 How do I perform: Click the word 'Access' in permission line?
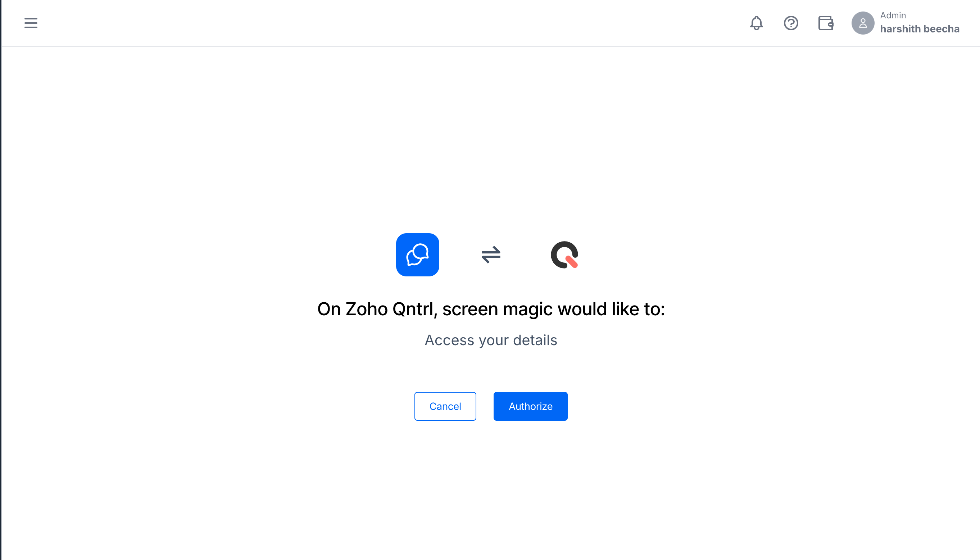[x=449, y=340]
